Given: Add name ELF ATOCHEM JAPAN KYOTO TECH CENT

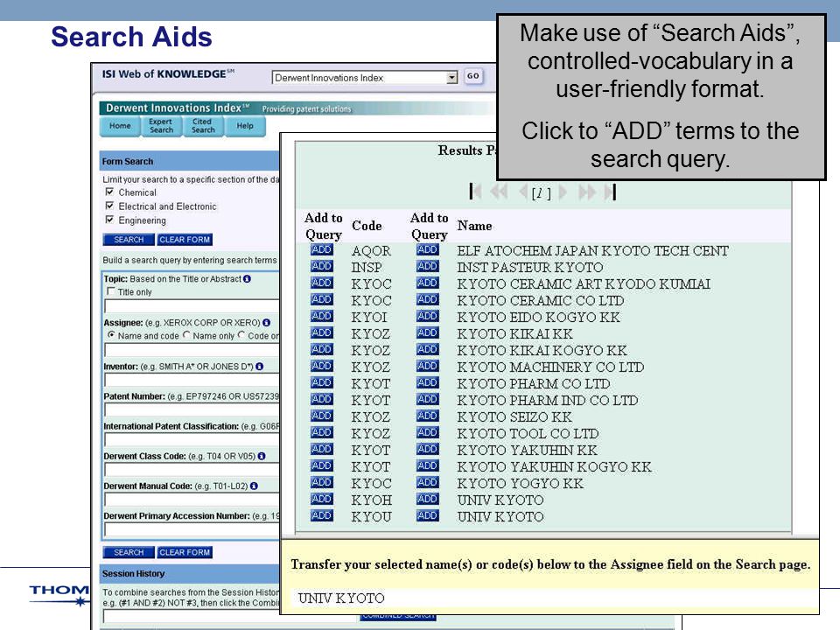Looking at the screenshot, I should coord(428,249).
